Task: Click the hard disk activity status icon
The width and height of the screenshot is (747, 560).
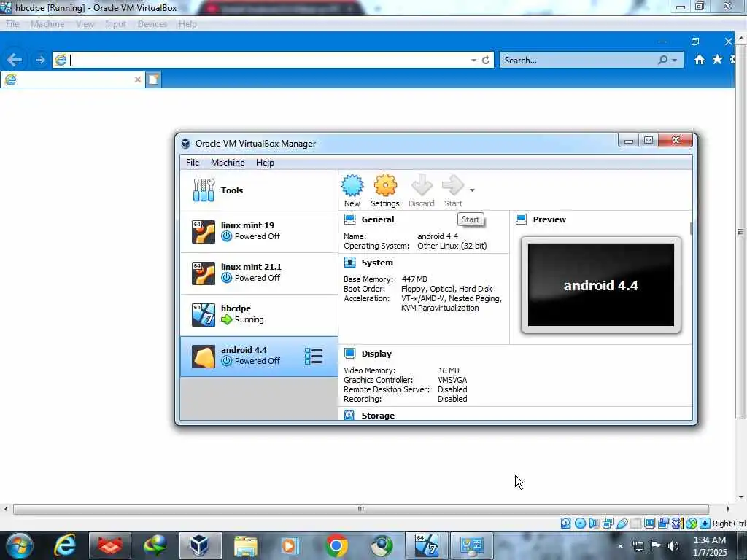Action: click(x=565, y=524)
